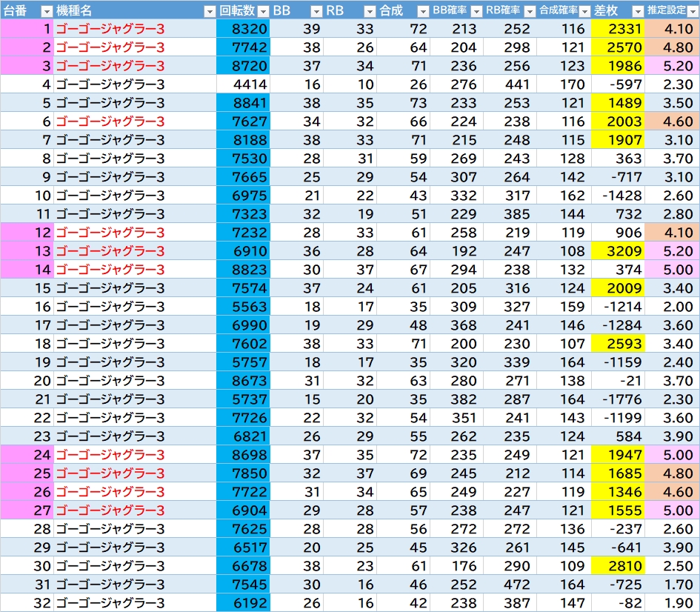Screen dimensions: 700x612
Task: Click the 合成確率 filter dropdown button
Action: point(583,11)
